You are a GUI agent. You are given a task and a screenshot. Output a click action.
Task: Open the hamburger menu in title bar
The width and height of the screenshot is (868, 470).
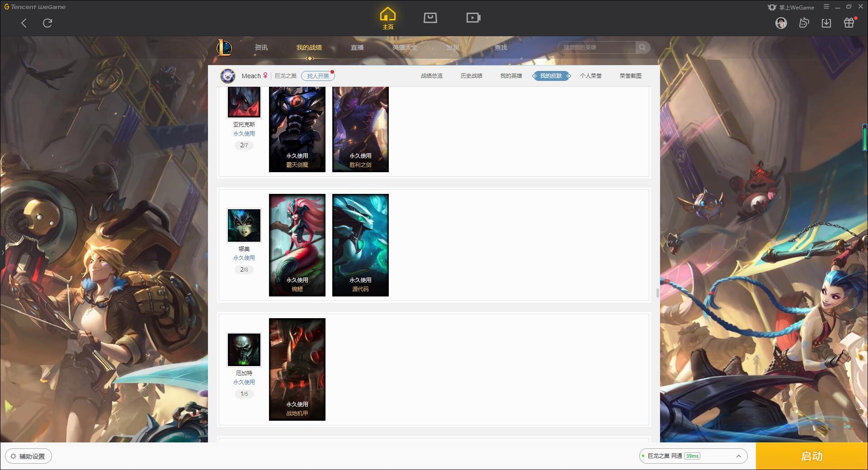826,7
